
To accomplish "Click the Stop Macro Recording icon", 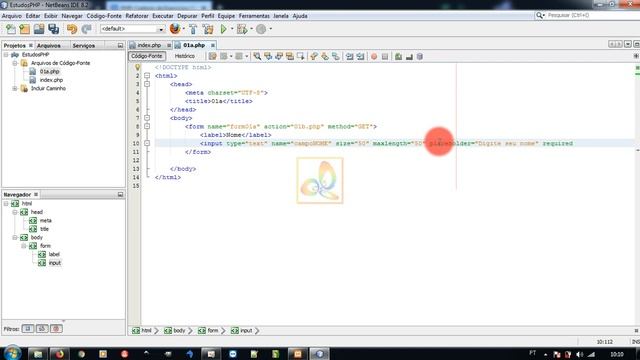I will pyautogui.click(x=385, y=56).
